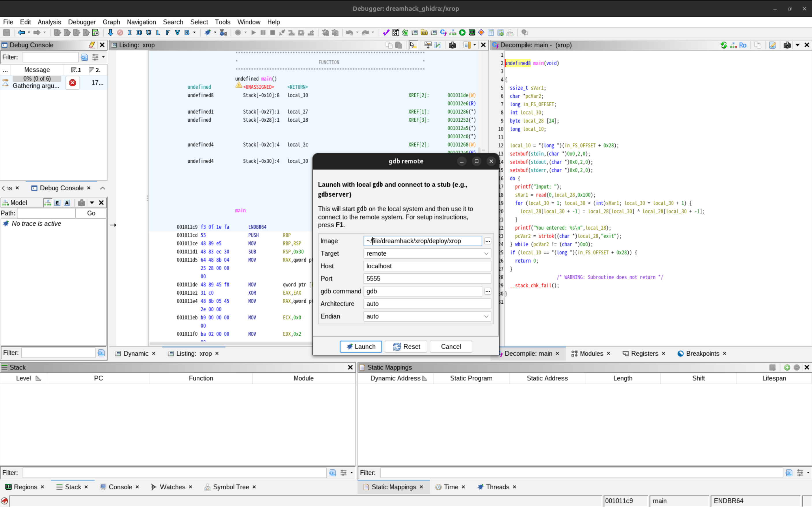Sort by Dynamic Address column header
This screenshot has height=507, width=812.
[x=395, y=378]
